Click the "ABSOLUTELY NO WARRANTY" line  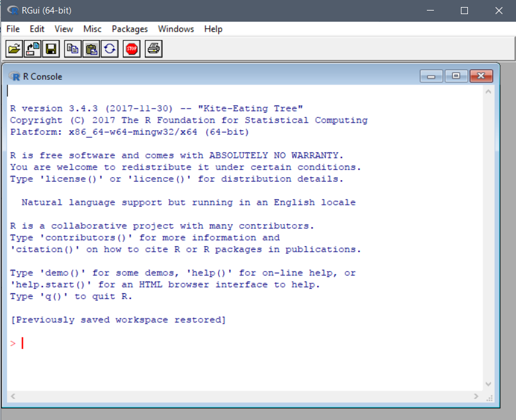pos(176,155)
